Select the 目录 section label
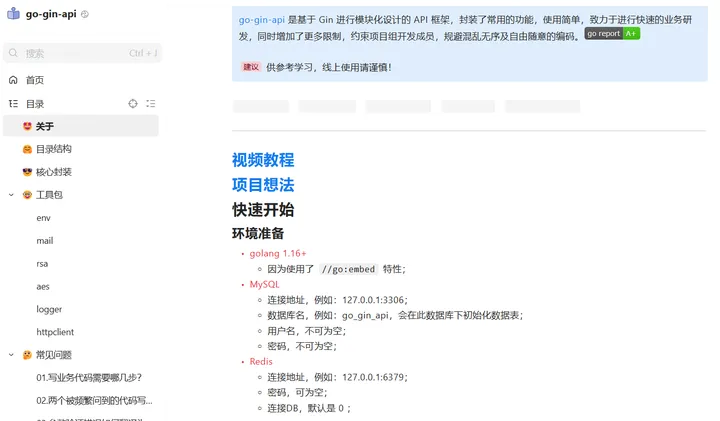Screen dimensions: 720x421 (x=35, y=104)
